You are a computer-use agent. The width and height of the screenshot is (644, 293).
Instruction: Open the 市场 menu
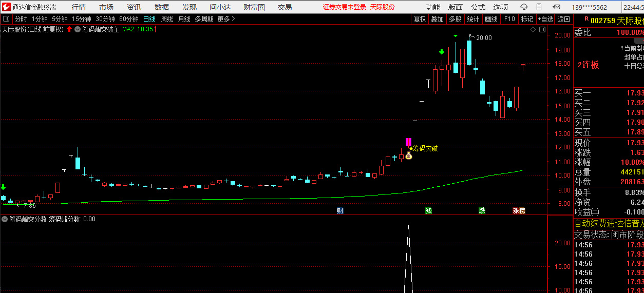point(106,7)
